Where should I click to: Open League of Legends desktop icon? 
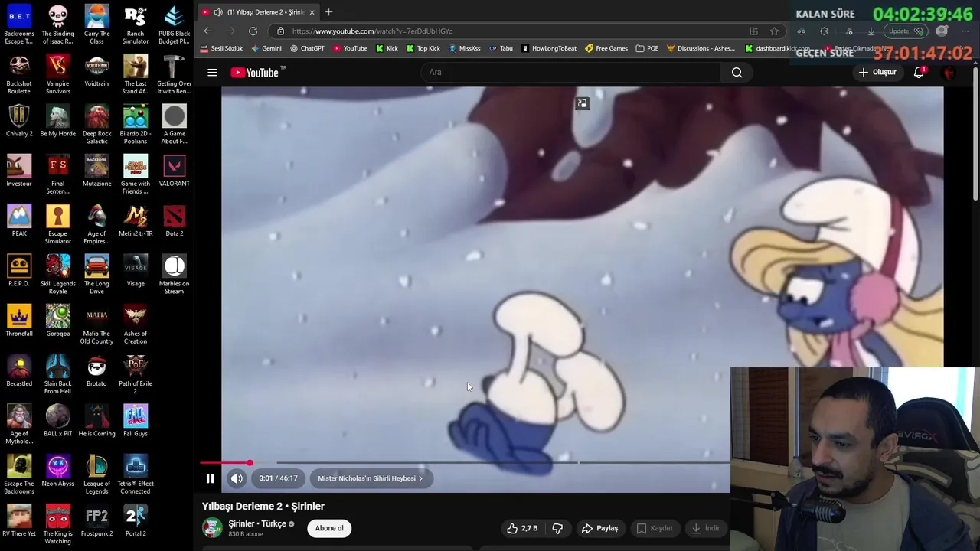tap(96, 474)
